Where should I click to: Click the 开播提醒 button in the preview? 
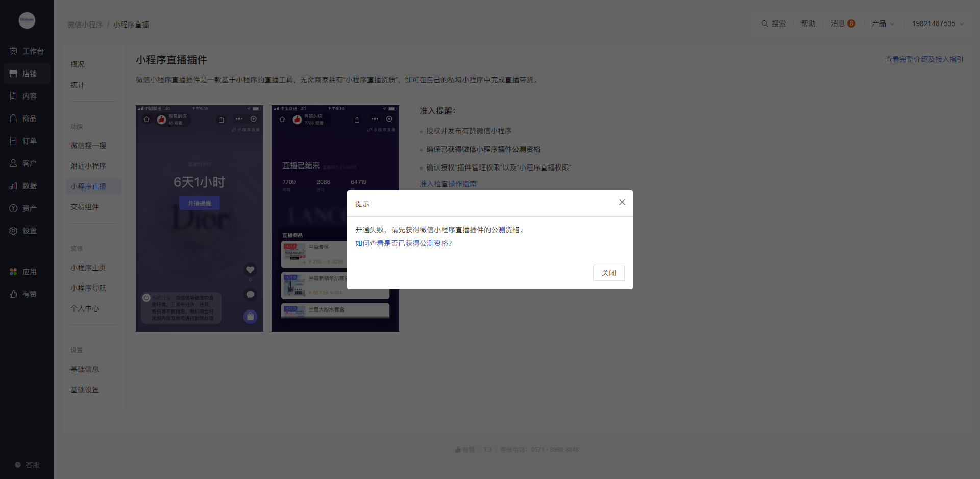coord(200,203)
